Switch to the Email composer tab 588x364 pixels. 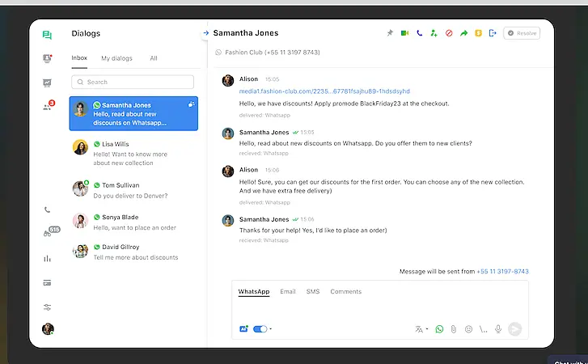point(288,292)
